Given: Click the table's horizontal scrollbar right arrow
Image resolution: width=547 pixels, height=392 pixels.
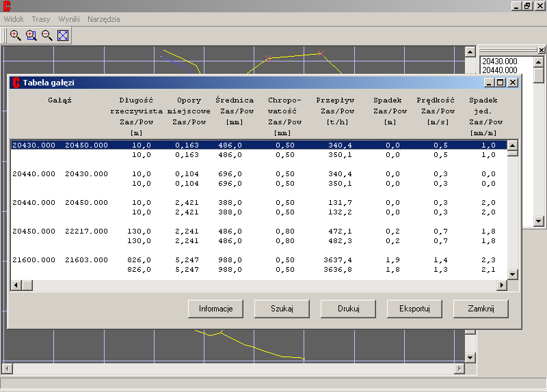Looking at the screenshot, I should coord(501,285).
